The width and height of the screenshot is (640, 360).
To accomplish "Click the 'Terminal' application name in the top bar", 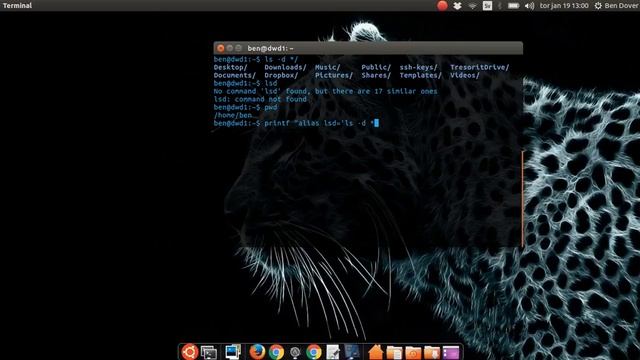I will (x=17, y=5).
